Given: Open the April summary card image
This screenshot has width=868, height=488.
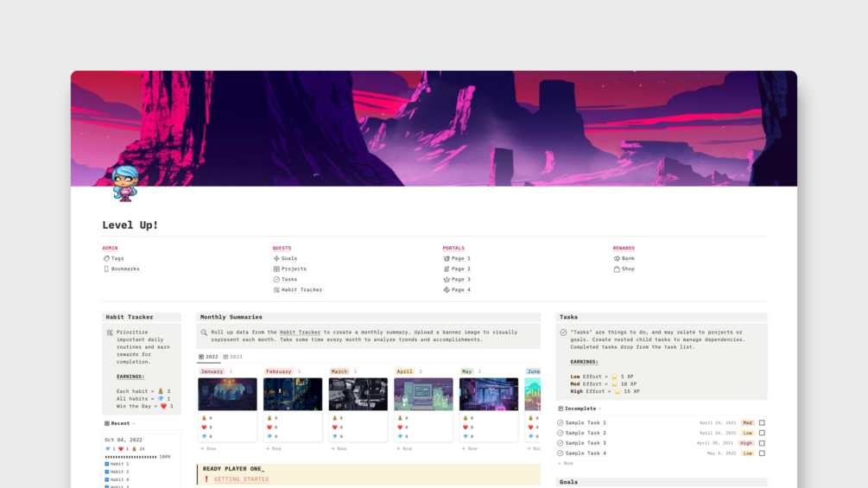Looking at the screenshot, I should 423,395.
